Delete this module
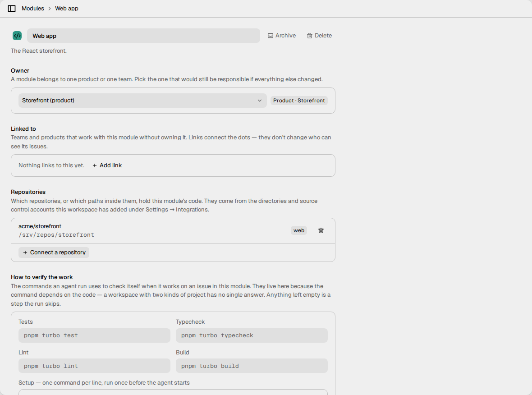The image size is (532, 395). (319, 36)
